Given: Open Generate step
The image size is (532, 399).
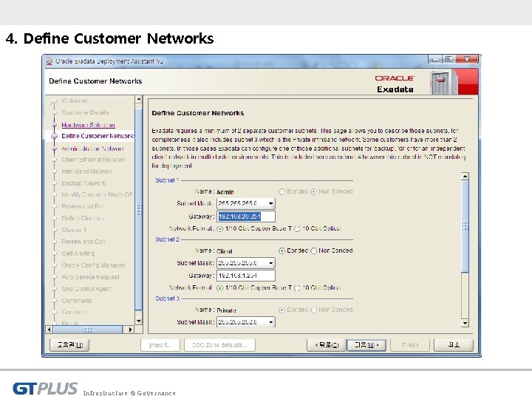Looking at the screenshot, I should pos(74,312).
